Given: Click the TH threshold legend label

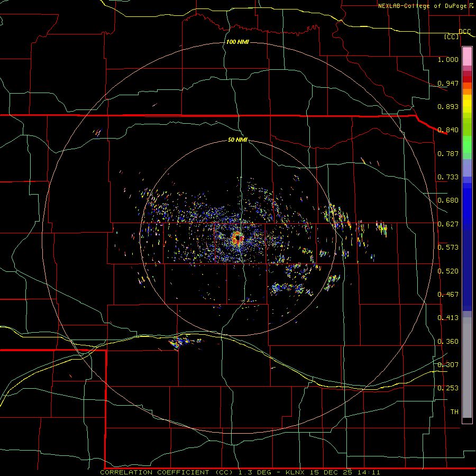Looking at the screenshot, I should pos(454,412).
